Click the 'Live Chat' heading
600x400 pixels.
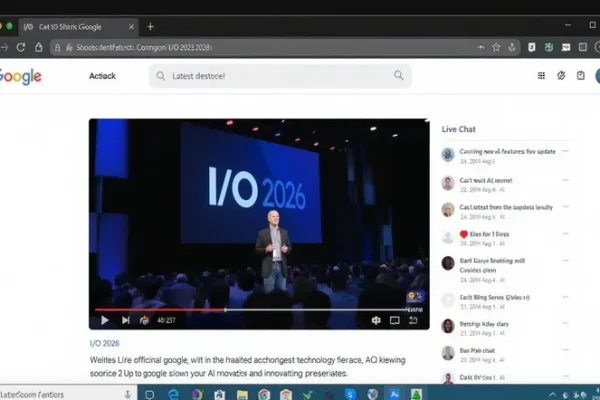(458, 129)
